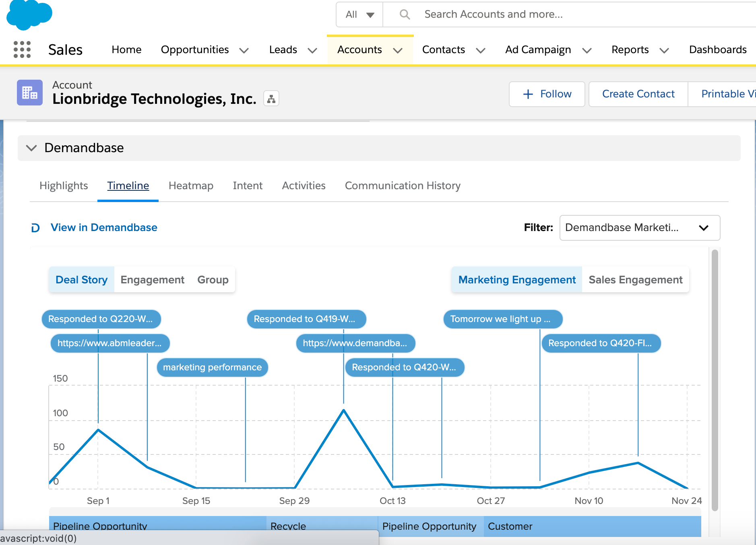Screen dimensions: 756x545
Task: Click the Demandbase D logo icon
Action: tap(35, 228)
